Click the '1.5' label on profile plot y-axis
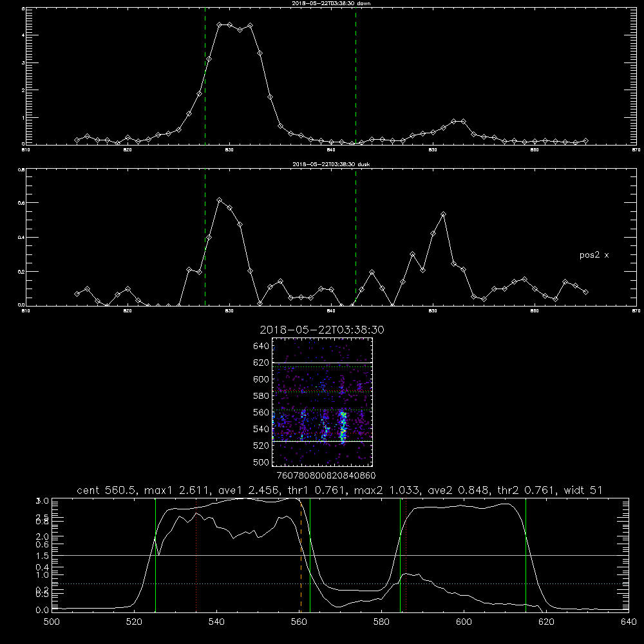 click(x=44, y=556)
